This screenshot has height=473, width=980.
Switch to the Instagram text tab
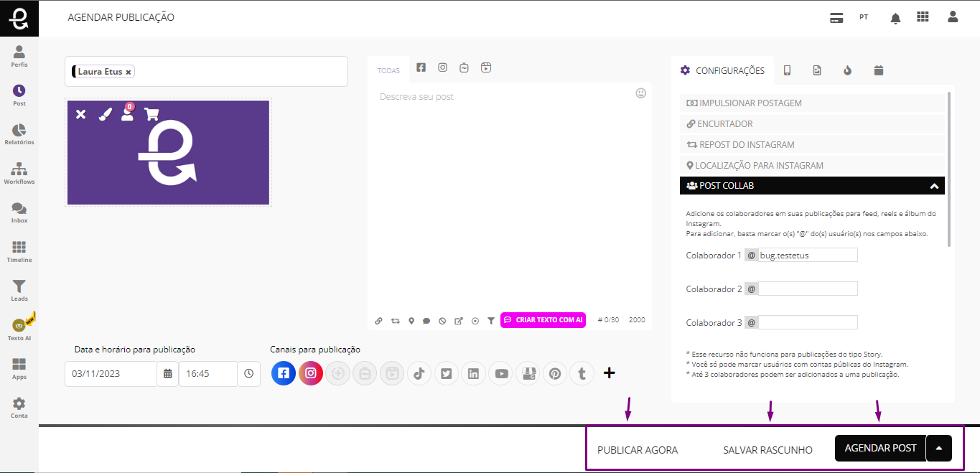(x=443, y=67)
